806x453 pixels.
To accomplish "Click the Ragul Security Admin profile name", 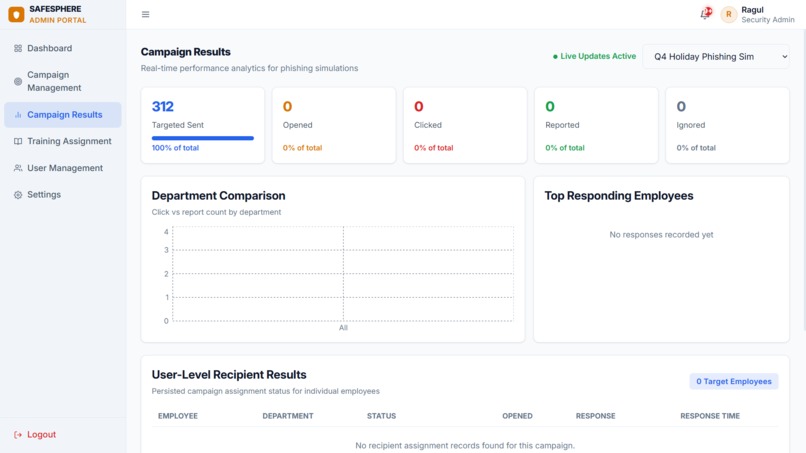I will coord(767,14).
